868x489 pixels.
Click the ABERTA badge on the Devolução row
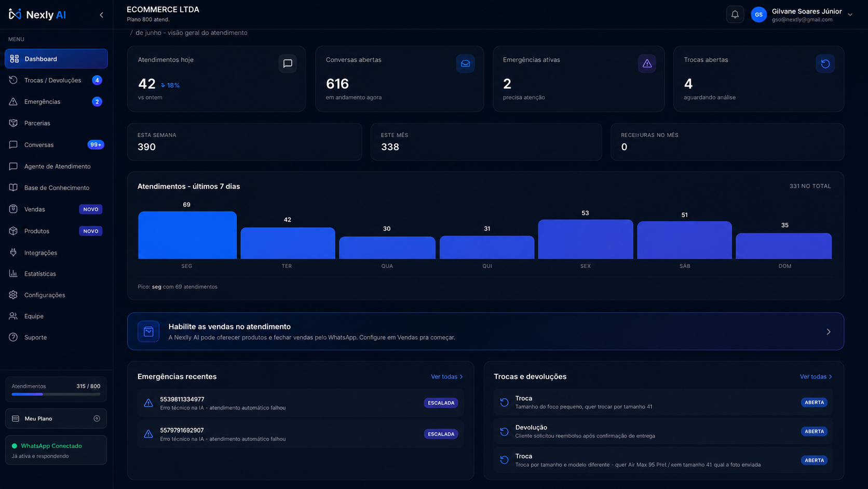pos(814,431)
